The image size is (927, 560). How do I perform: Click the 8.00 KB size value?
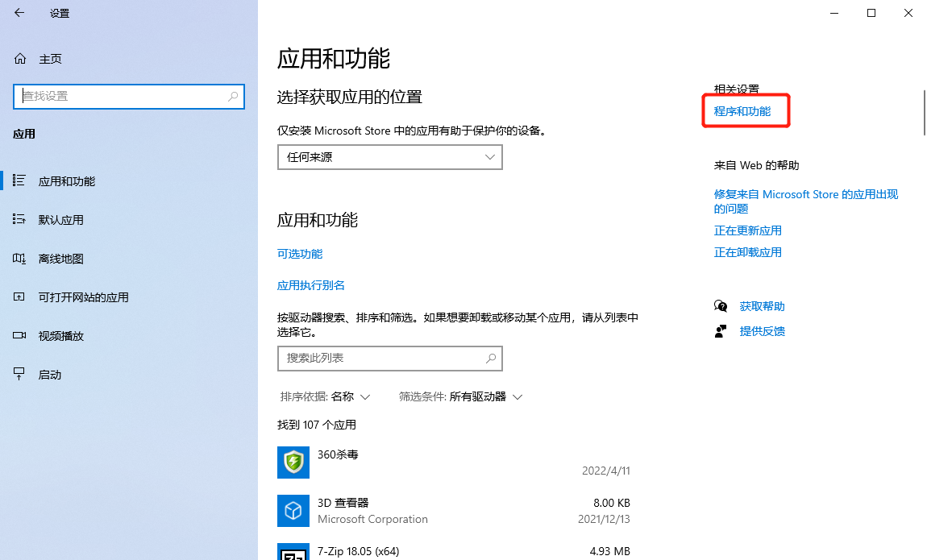(x=612, y=503)
